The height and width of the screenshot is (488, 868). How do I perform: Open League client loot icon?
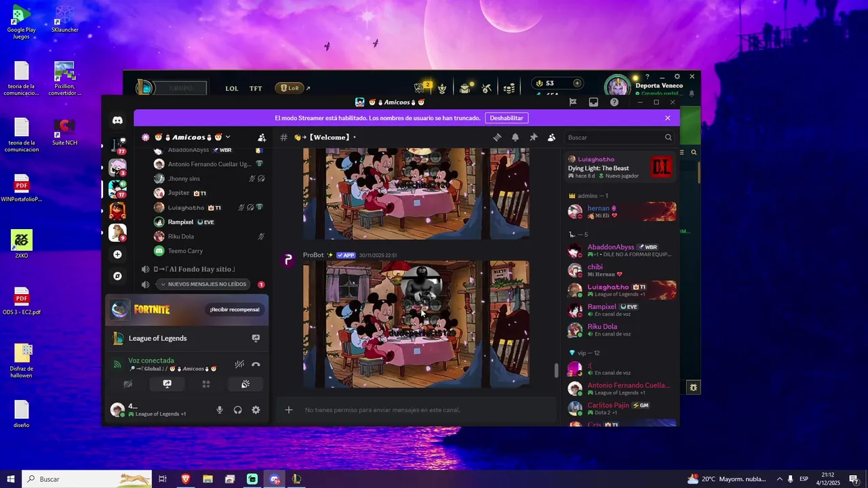[487, 88]
